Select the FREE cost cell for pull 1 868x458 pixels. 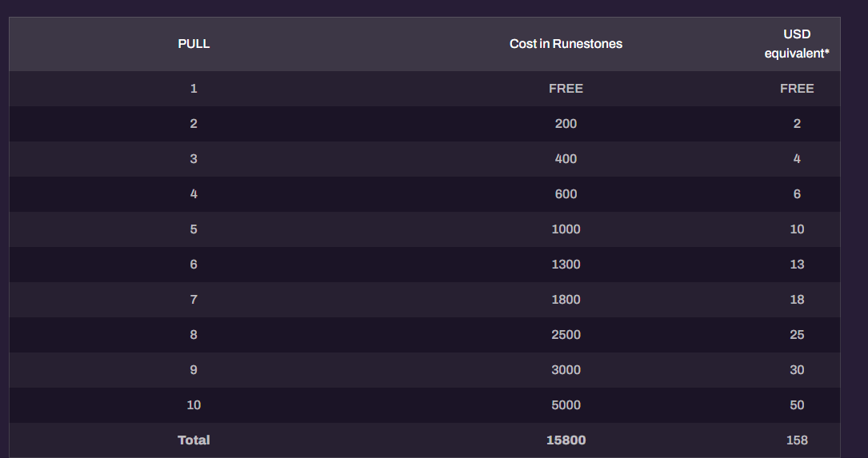point(566,89)
